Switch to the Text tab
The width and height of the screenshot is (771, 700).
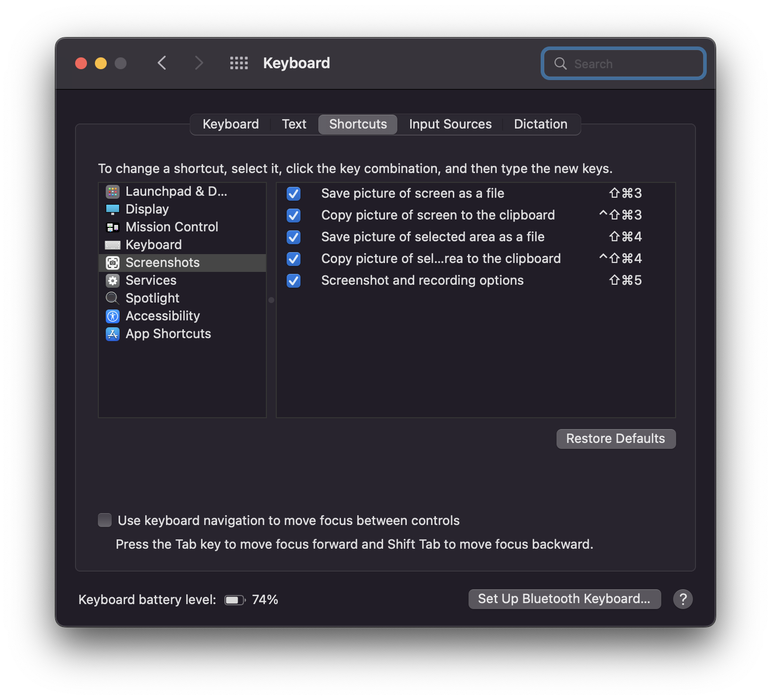(x=294, y=124)
